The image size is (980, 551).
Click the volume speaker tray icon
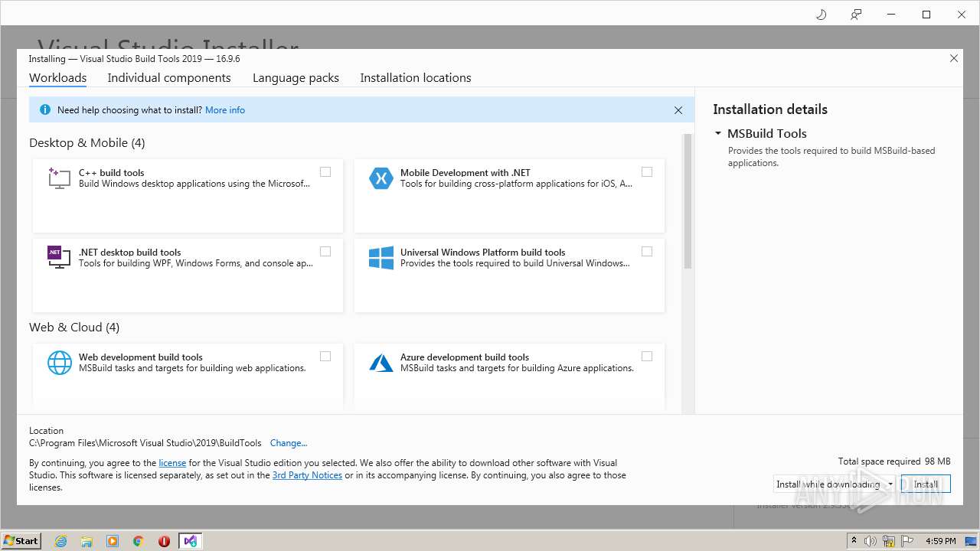[871, 541]
